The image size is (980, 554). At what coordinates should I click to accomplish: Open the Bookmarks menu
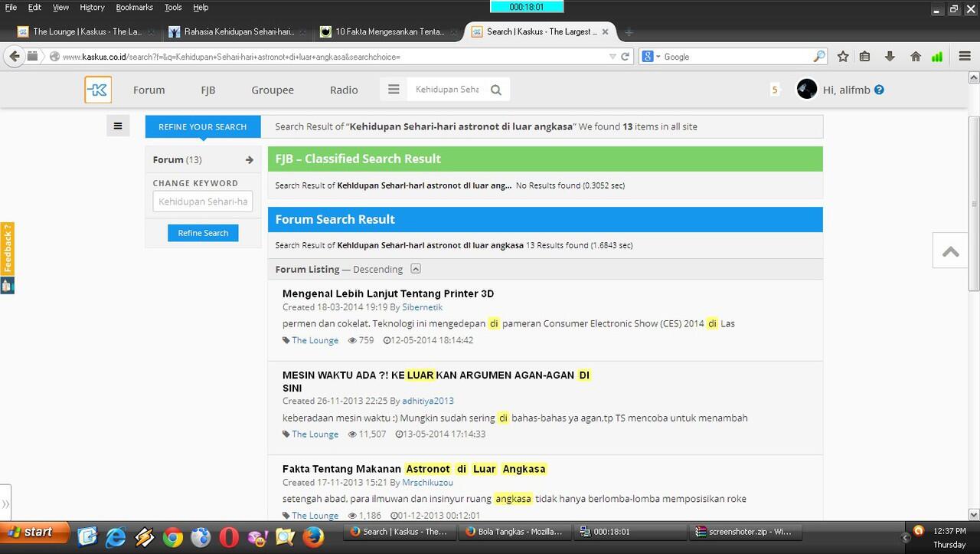pos(134,7)
